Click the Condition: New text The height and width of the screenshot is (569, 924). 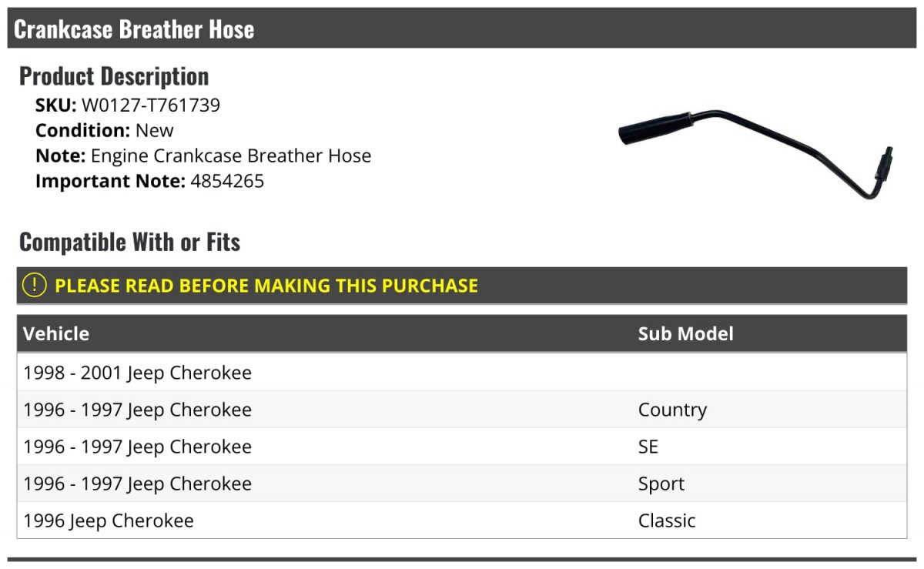pyautogui.click(x=105, y=131)
